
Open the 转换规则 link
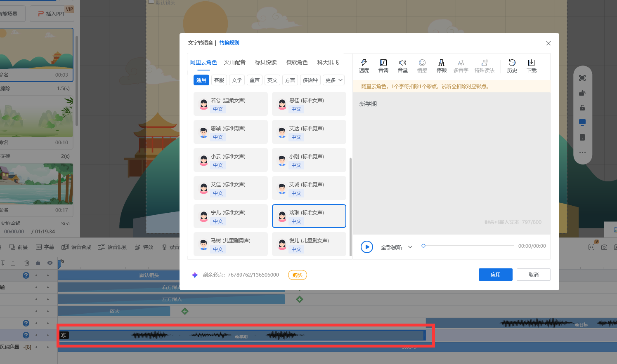coord(229,43)
